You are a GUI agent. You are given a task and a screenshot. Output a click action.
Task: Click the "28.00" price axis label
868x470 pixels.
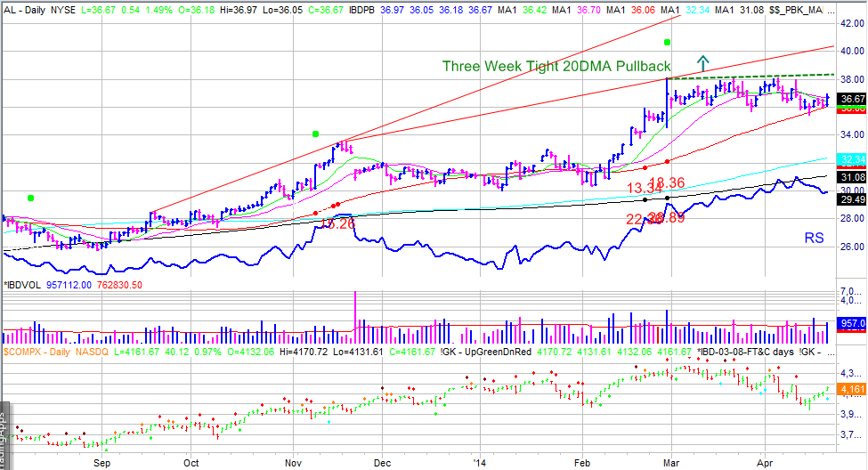coord(852,218)
